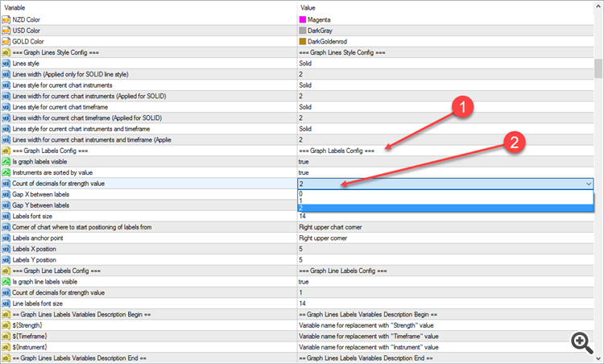Screen dimensions: 604x364
Task: Click icon beside Gap X between labels
Action: [6, 194]
